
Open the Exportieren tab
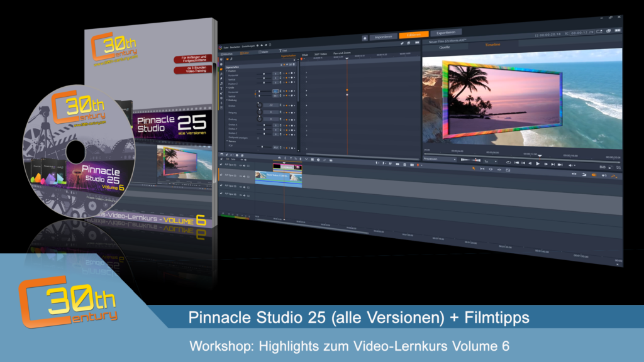click(446, 33)
